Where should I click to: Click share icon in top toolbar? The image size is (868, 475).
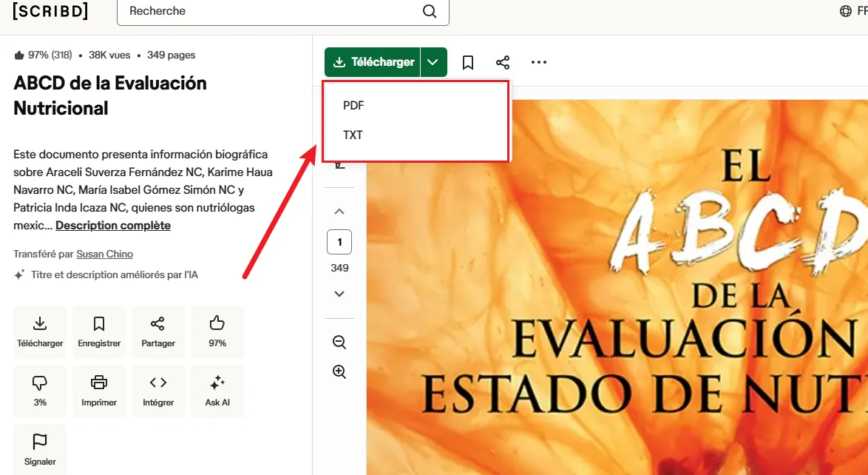[503, 63]
